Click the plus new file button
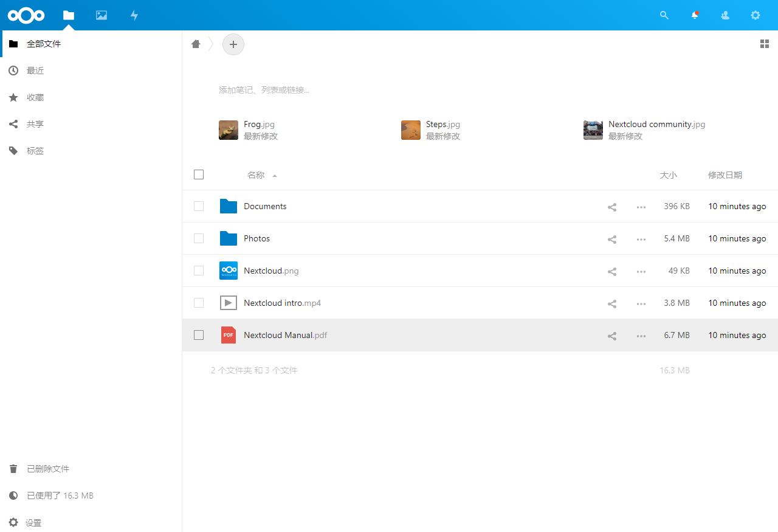 [x=233, y=44]
